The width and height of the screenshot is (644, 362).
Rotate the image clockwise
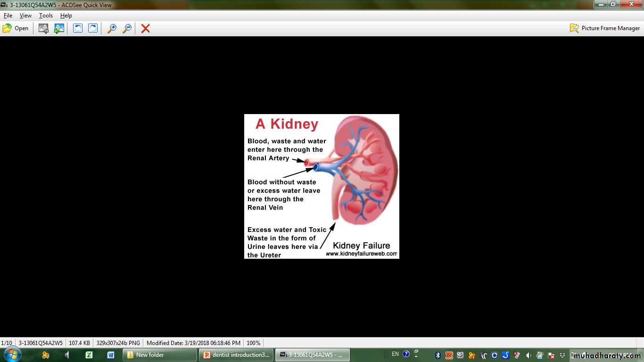tap(93, 28)
